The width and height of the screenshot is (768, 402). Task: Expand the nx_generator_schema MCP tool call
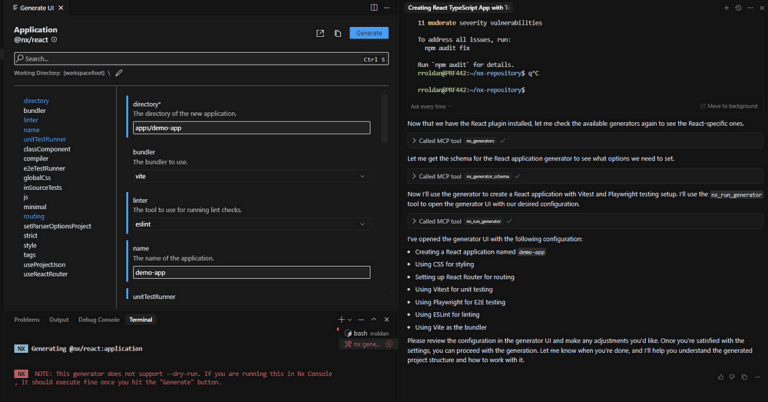(x=413, y=176)
